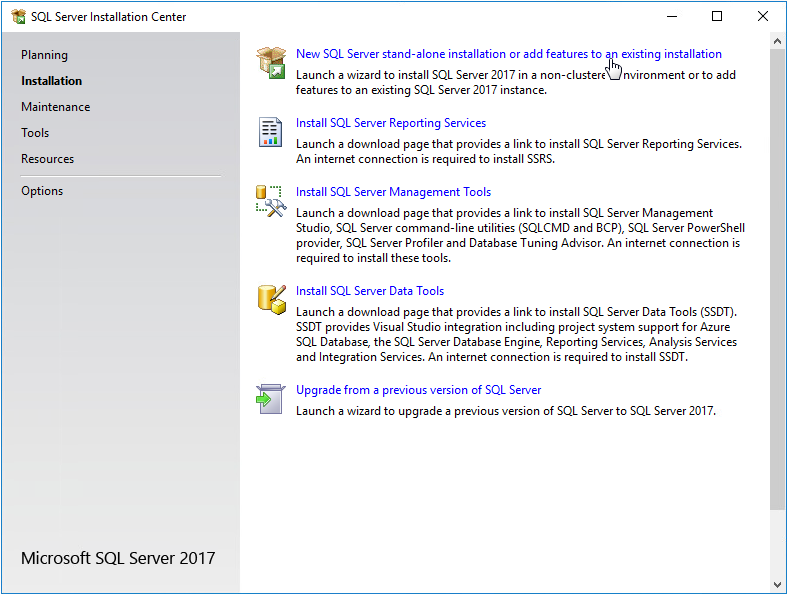Click the Reporting Services document icon
Image resolution: width=789 pixels, height=595 pixels.
coord(270,132)
